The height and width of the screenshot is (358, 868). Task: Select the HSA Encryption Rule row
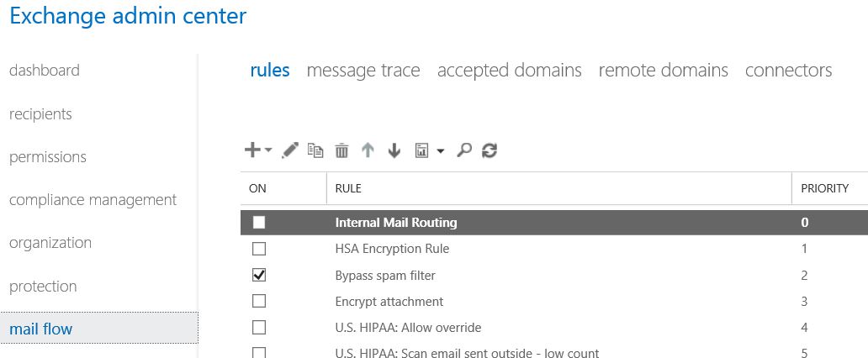click(x=554, y=249)
